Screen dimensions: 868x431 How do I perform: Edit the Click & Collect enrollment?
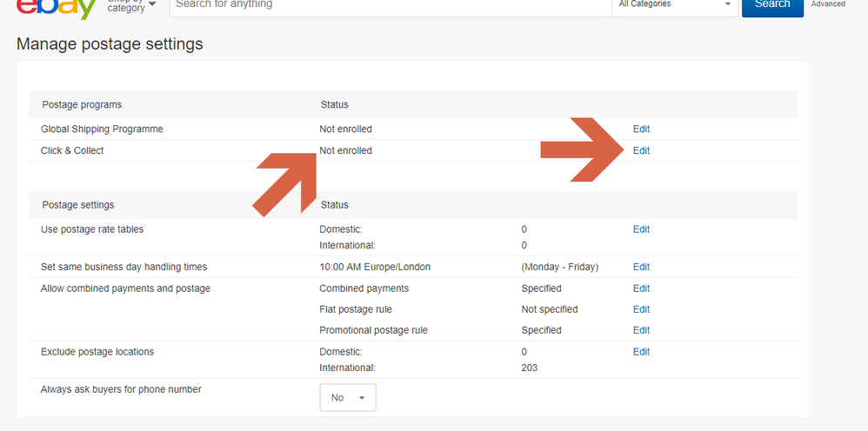pos(641,151)
